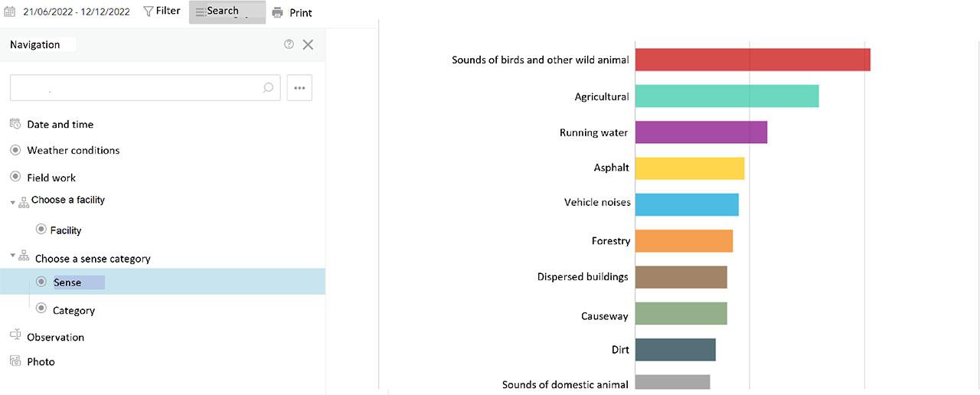The image size is (980, 395).
Task: Click the Filter funnel icon
Action: click(x=149, y=11)
